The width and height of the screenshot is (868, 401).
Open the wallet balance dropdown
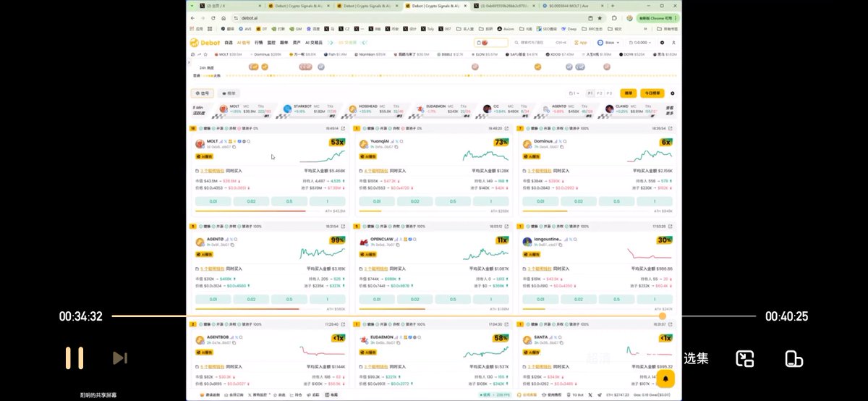click(639, 43)
